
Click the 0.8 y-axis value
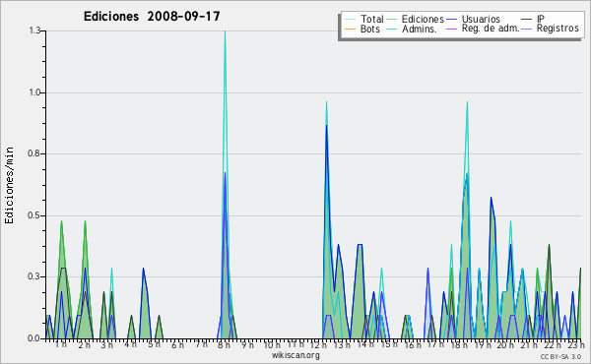34,153
